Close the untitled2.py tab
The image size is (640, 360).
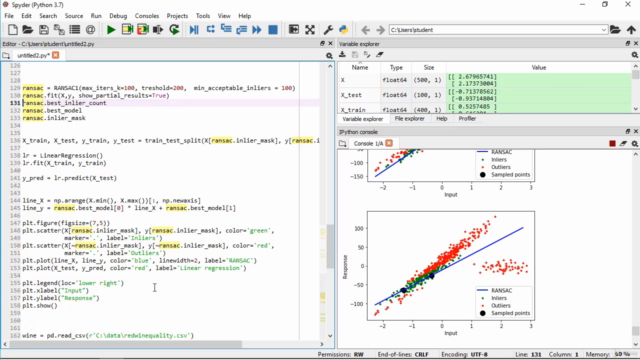point(56,55)
